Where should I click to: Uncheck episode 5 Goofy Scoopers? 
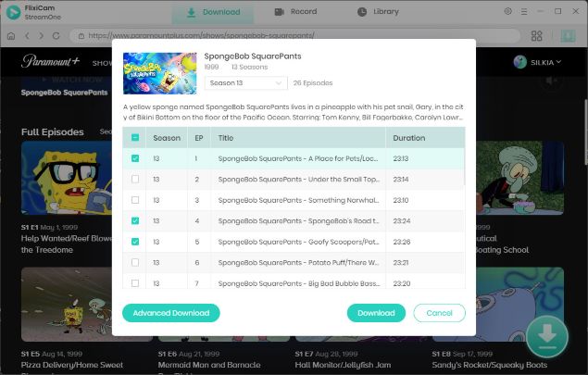point(135,242)
